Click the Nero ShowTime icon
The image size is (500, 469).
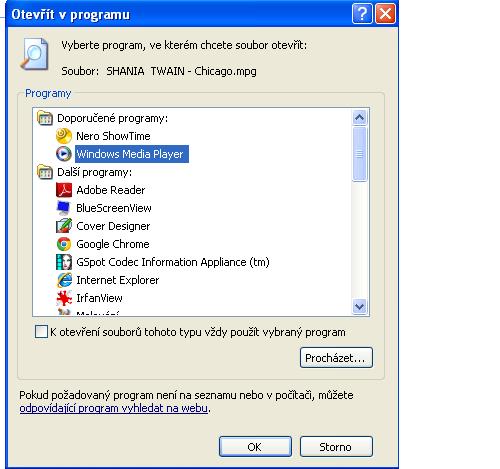click(64, 136)
